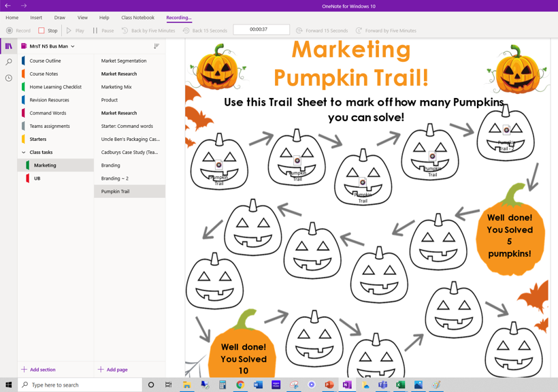This screenshot has height=392, width=558.
Task: Click the Stop recording button
Action: click(x=48, y=31)
